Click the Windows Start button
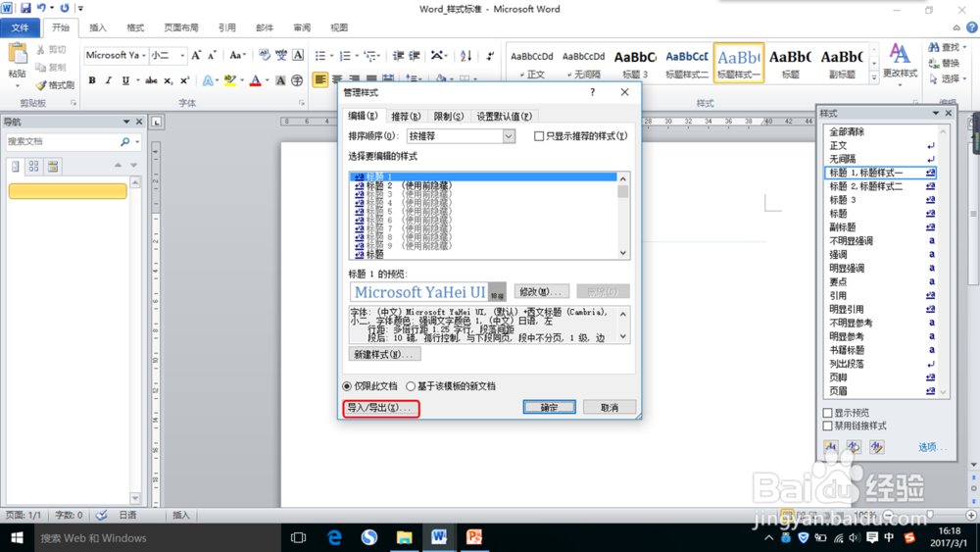980x552 pixels. point(17,537)
